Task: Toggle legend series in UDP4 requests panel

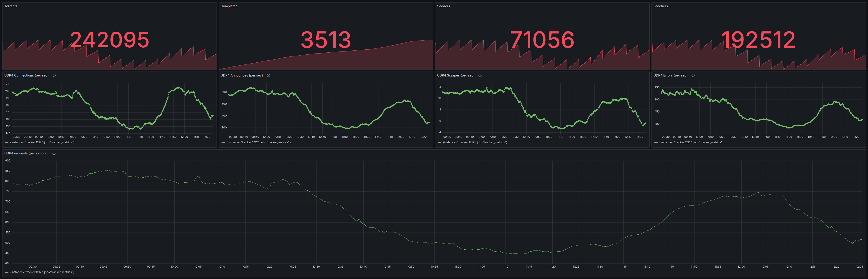Action: tap(42, 272)
